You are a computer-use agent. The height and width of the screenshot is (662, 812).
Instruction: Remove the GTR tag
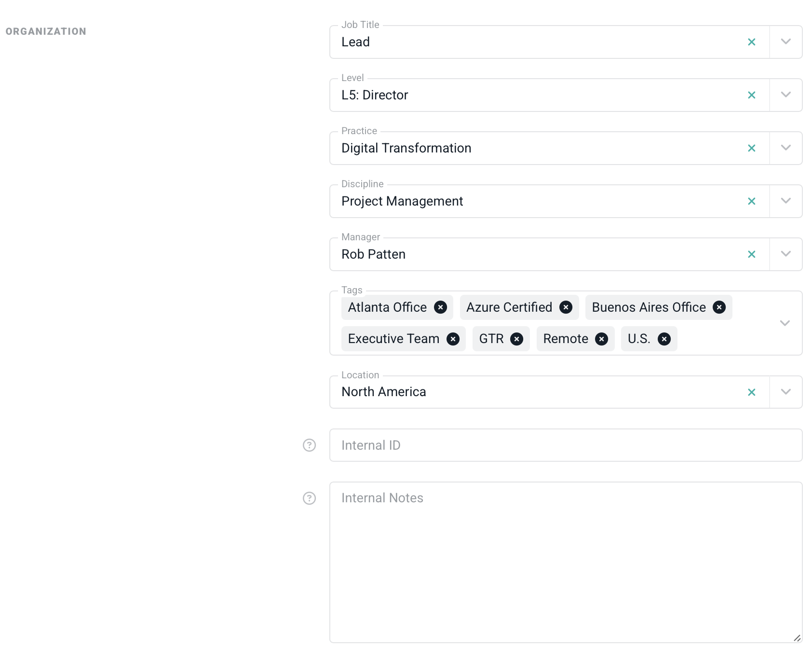point(516,339)
